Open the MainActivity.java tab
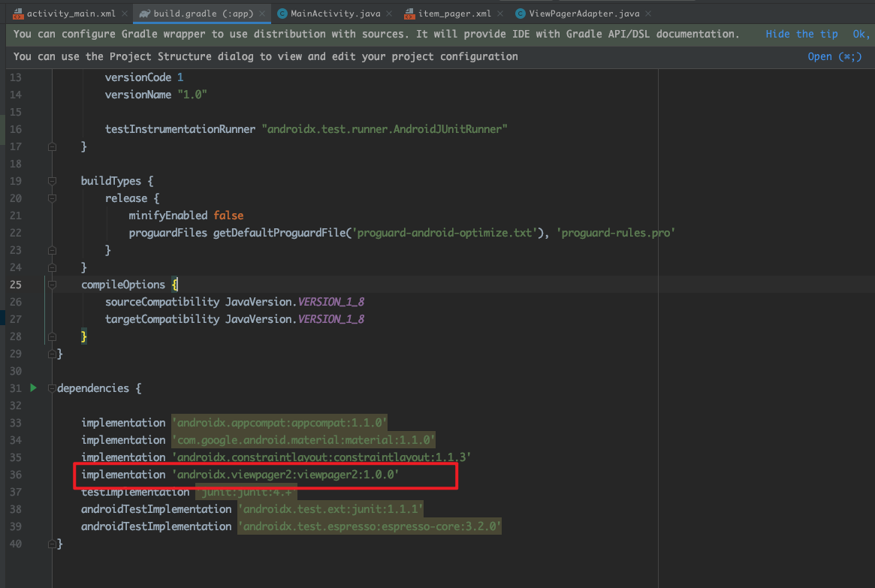Image resolution: width=875 pixels, height=588 pixels. [x=336, y=14]
